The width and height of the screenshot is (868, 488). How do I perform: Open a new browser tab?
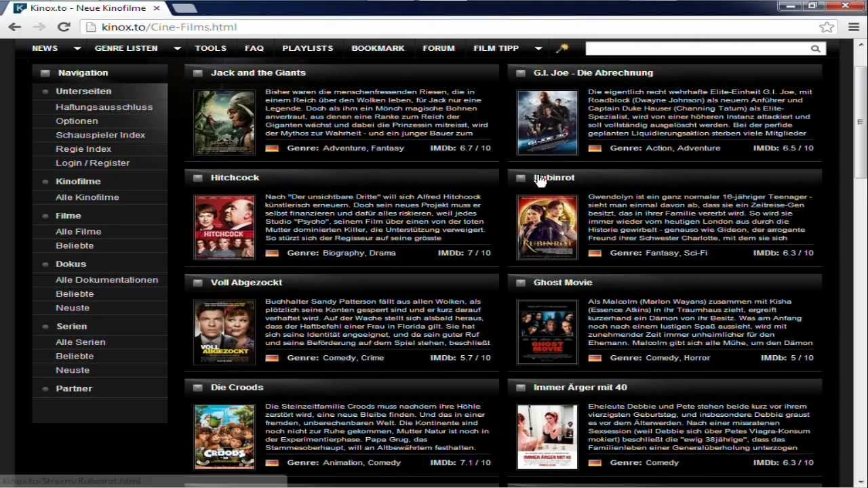point(184,8)
